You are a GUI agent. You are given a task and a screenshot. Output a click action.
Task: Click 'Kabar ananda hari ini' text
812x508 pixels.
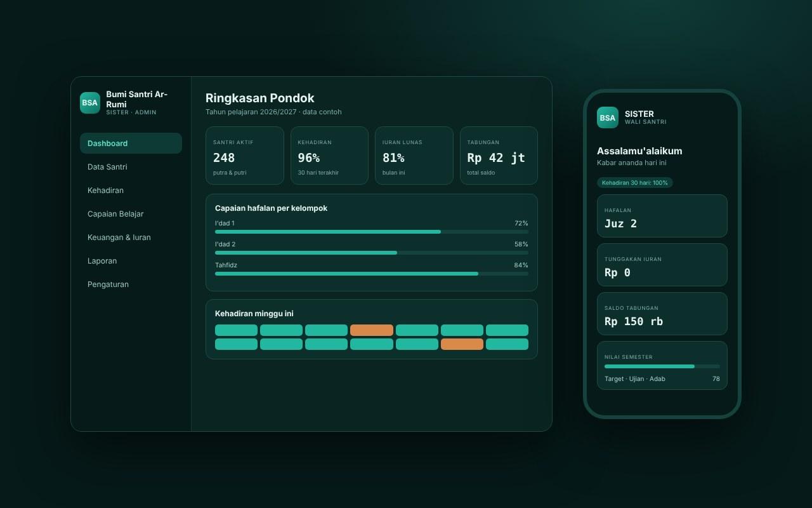[632, 163]
